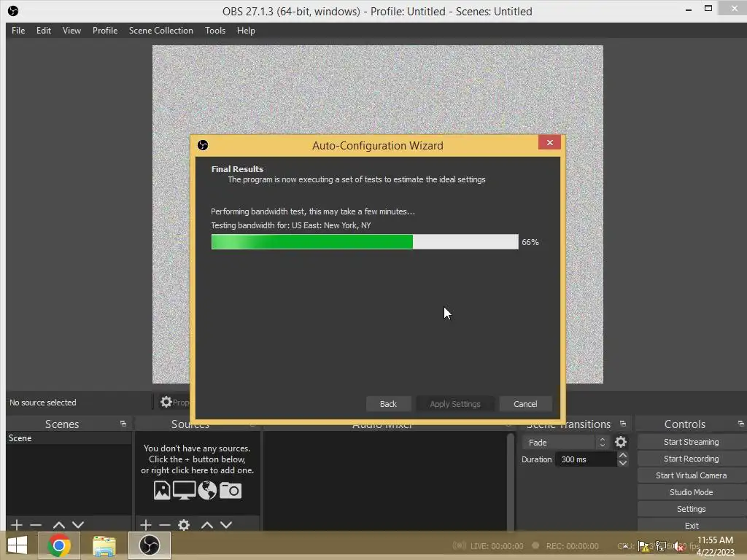The width and height of the screenshot is (747, 560).
Task: Open File Explorer from the taskbar
Action: pos(104,545)
